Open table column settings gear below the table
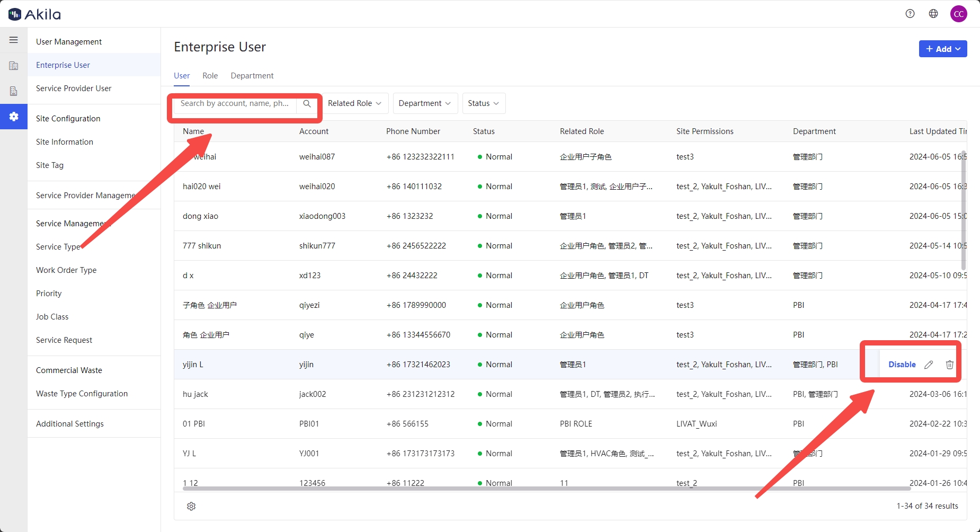 [191, 507]
